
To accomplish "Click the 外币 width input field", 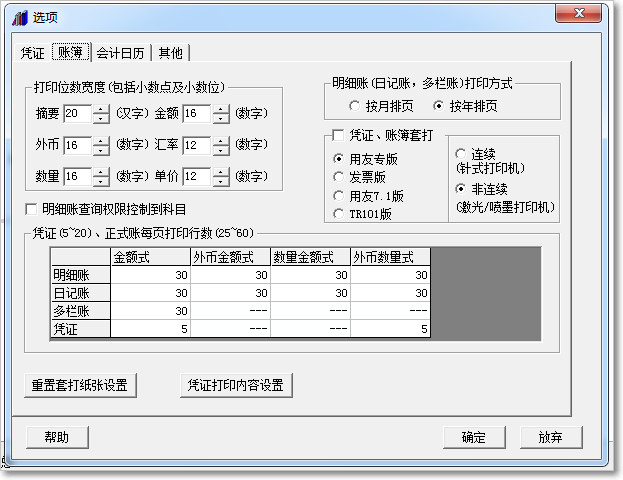I will 78,145.
